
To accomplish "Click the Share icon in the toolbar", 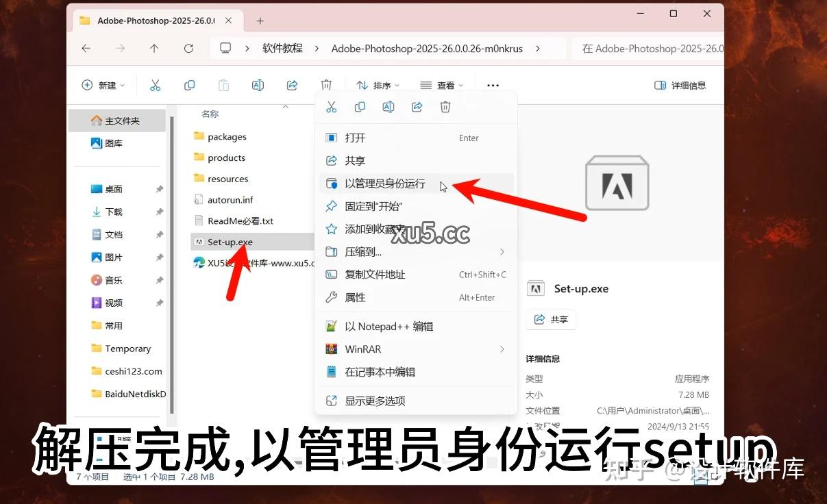I will 292,85.
